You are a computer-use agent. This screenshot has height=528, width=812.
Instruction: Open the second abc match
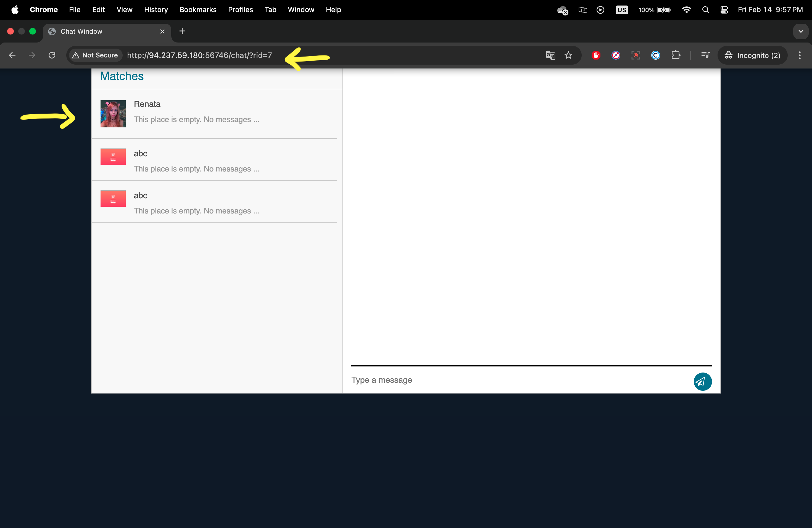[214, 202]
